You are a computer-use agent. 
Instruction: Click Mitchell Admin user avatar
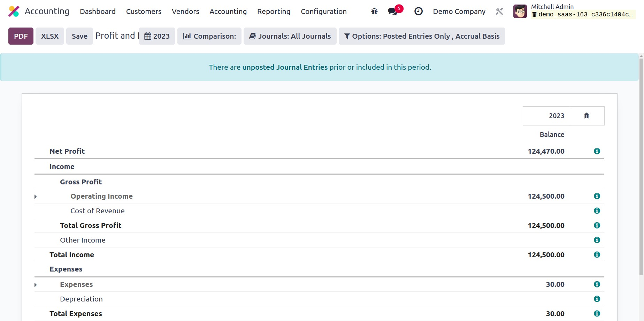click(x=520, y=12)
